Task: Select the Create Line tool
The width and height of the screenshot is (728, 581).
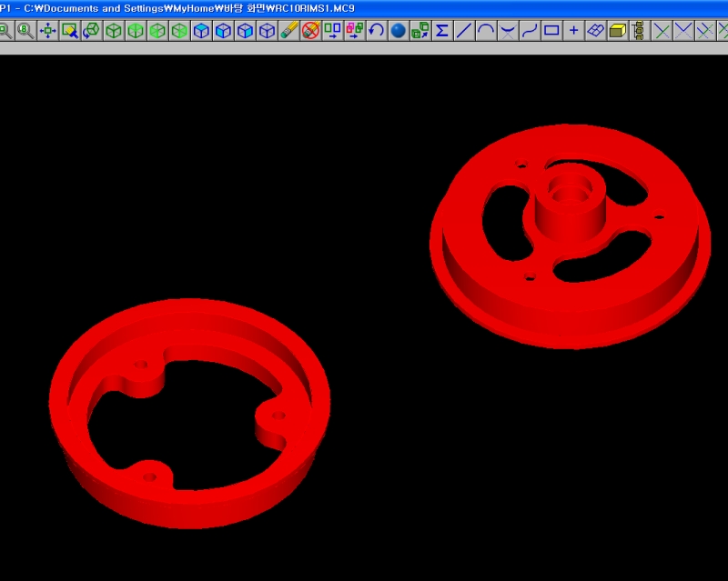Action: (464, 31)
